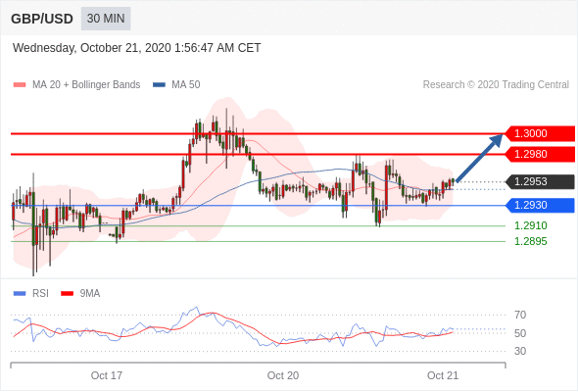Click the 1.3000 resistance price tag
The width and height of the screenshot is (578, 392).
(x=539, y=133)
